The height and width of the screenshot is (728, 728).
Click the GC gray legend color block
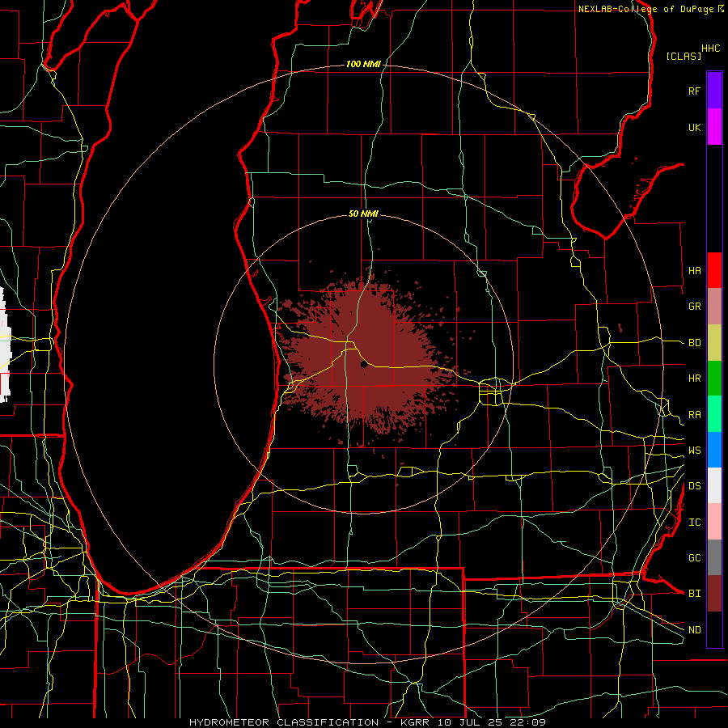pos(714,557)
